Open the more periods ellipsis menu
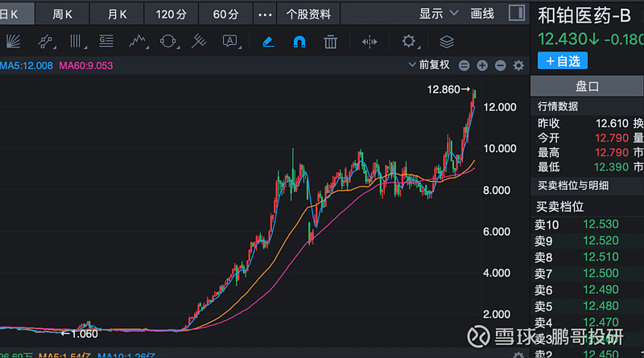This screenshot has height=358, width=644. click(x=265, y=14)
